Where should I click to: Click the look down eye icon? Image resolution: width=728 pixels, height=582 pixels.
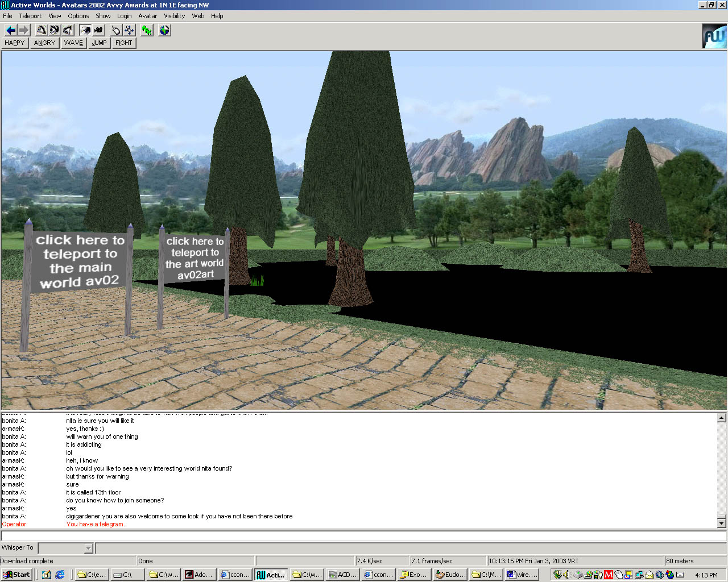[68, 30]
